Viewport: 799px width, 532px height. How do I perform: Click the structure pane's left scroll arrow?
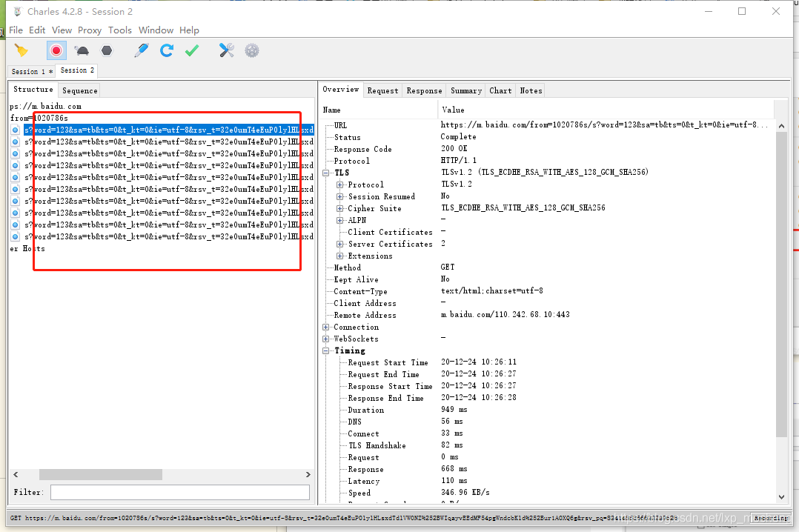tap(16, 474)
